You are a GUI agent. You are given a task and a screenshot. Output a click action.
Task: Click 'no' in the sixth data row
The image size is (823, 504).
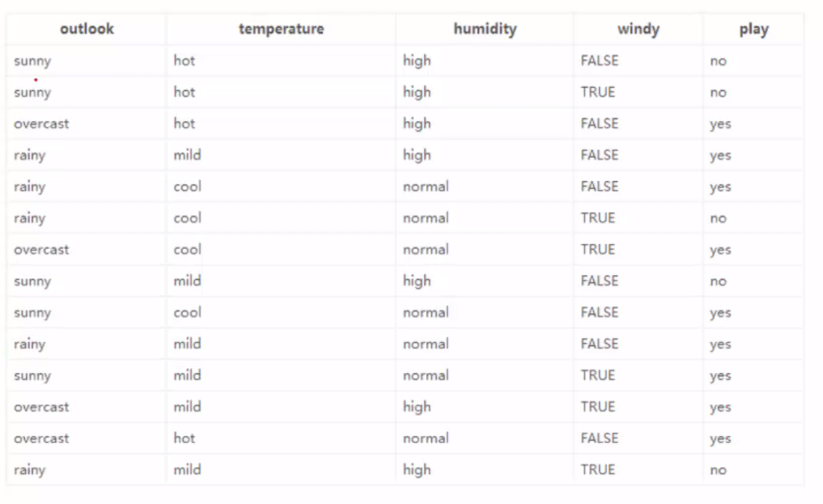[718, 218]
